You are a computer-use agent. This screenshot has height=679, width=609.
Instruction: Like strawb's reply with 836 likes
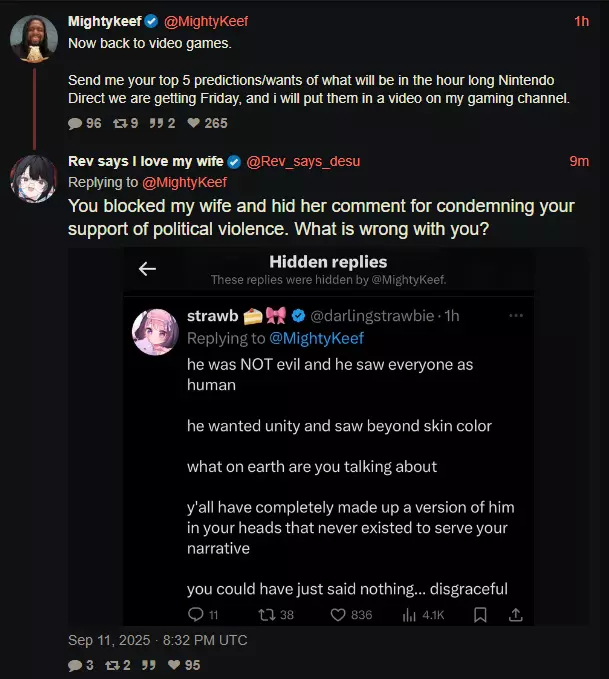[338, 614]
